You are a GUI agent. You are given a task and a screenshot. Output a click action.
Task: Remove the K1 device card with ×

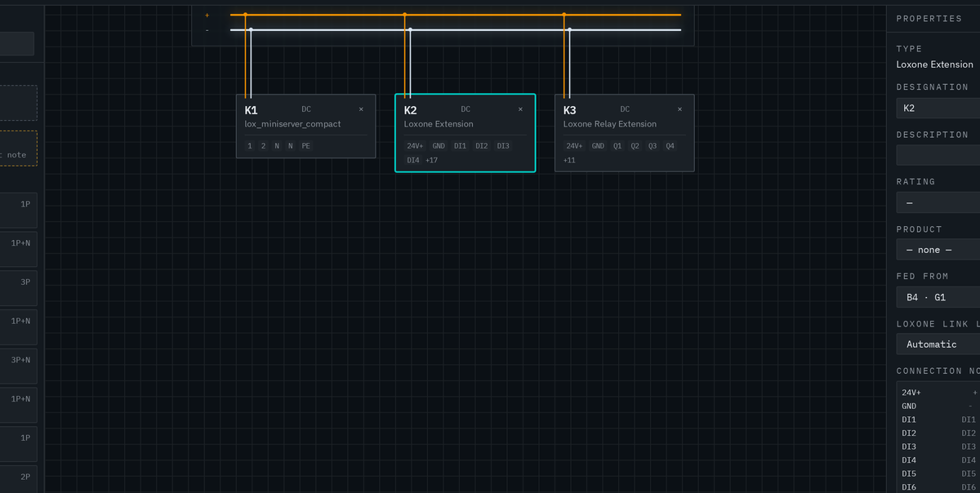tap(361, 109)
